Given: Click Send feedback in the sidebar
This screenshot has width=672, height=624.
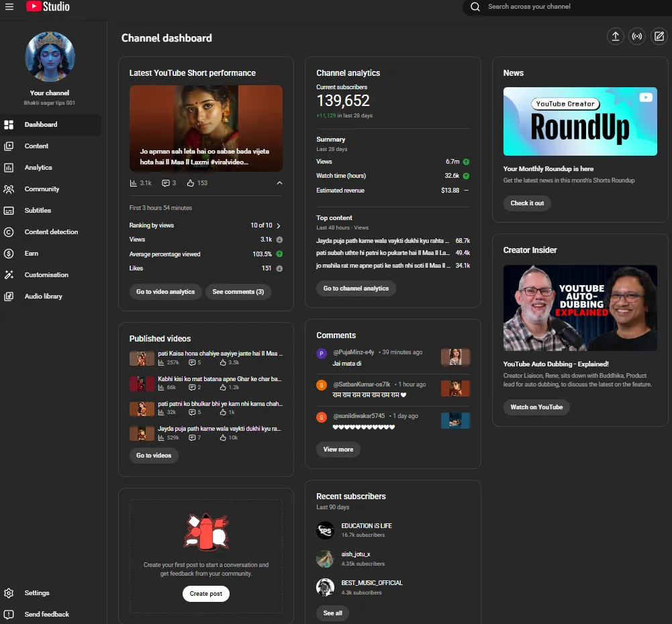Looking at the screenshot, I should 50,614.
